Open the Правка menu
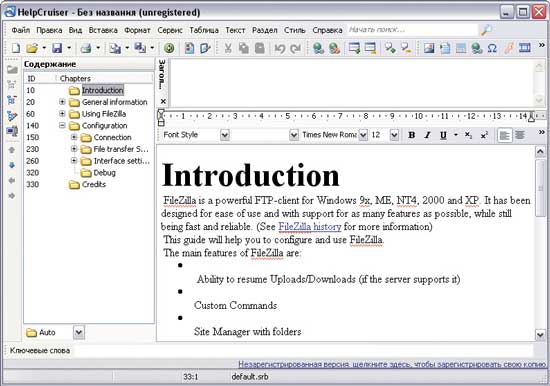This screenshot has width=550, height=386. click(49, 30)
